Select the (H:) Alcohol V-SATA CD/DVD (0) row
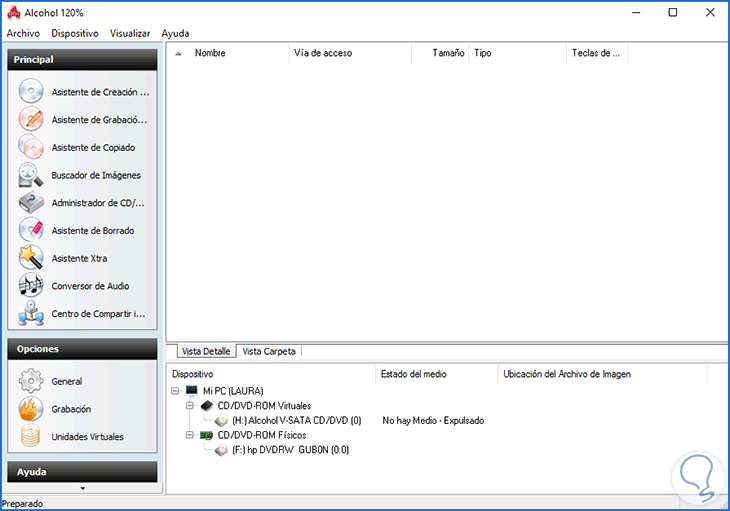Viewport: 730px width, 511px height. [x=297, y=421]
